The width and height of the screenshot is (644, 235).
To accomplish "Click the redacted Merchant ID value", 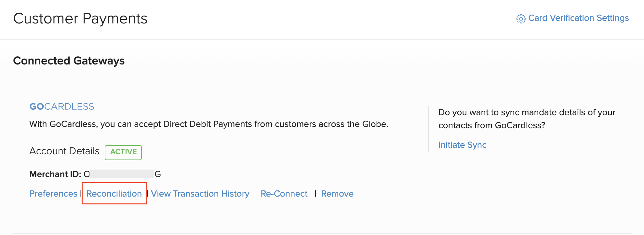I will (x=122, y=174).
